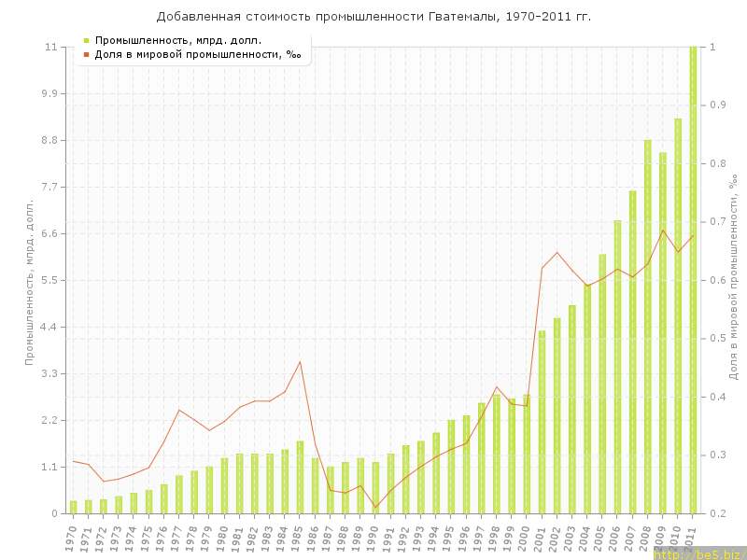This screenshot has width=747, height=560.
Task: Select the 2008 bar
Action: [647, 327]
